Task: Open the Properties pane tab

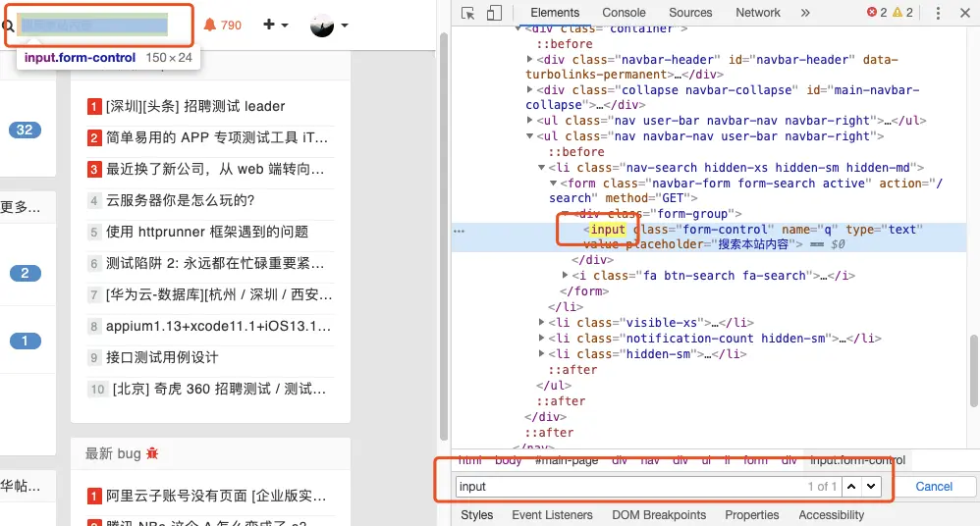Action: coord(752,515)
